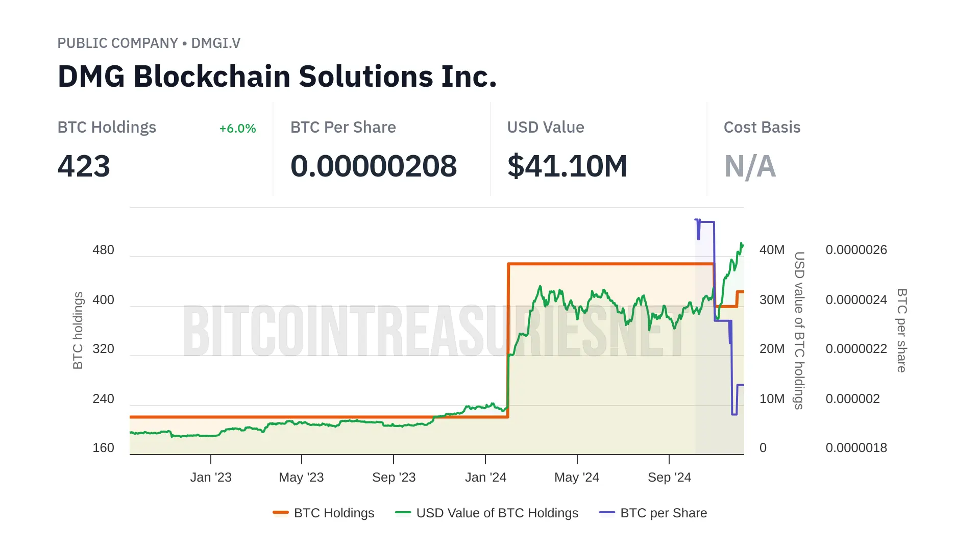Toggle BTC per Share legend series

point(664,513)
